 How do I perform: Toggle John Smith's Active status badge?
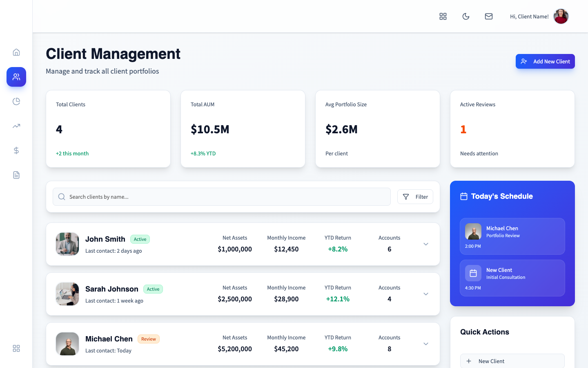140,239
